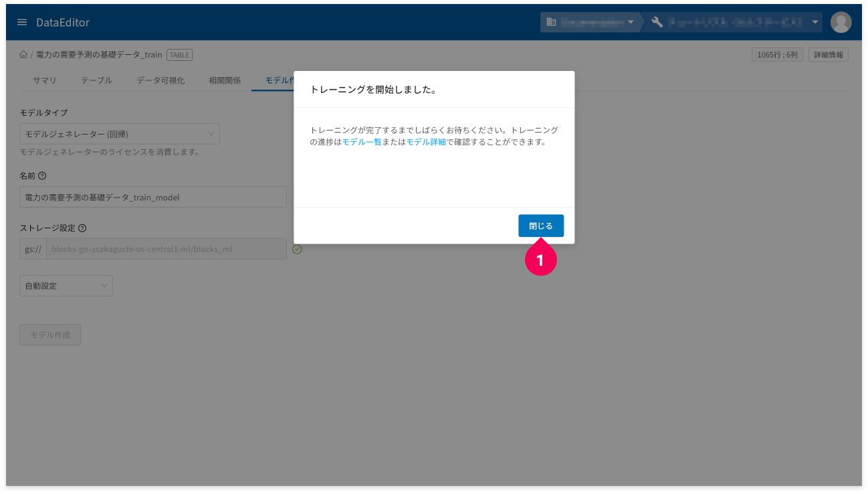Click the DataEditor title text
The height and width of the screenshot is (494, 868).
[x=63, y=22]
